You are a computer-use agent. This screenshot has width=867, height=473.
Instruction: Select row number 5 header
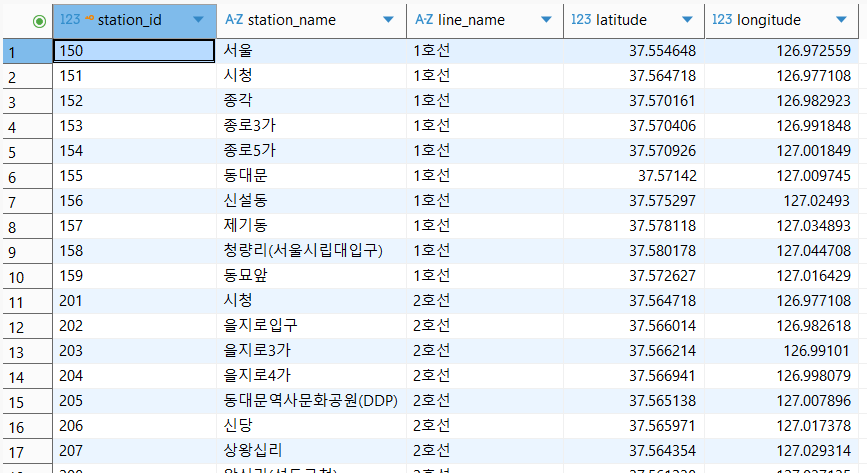[x=28, y=151]
